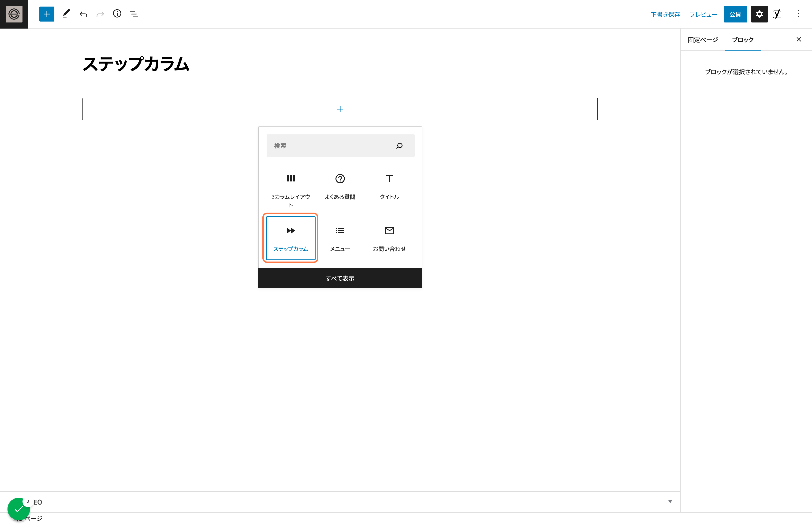The width and height of the screenshot is (812, 524).
Task: Undo the last change
Action: click(x=83, y=14)
